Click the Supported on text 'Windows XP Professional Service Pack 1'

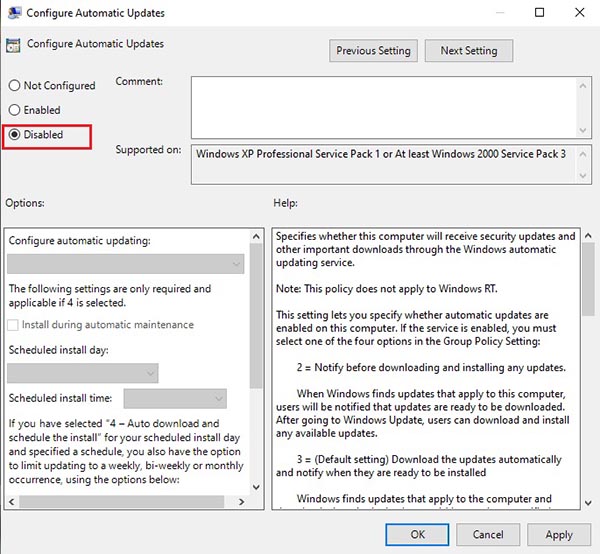(x=288, y=154)
